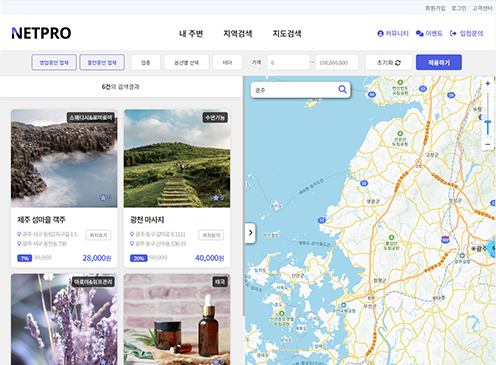Open the 업종 dropdown filter
The image size is (496, 365).
(x=146, y=62)
